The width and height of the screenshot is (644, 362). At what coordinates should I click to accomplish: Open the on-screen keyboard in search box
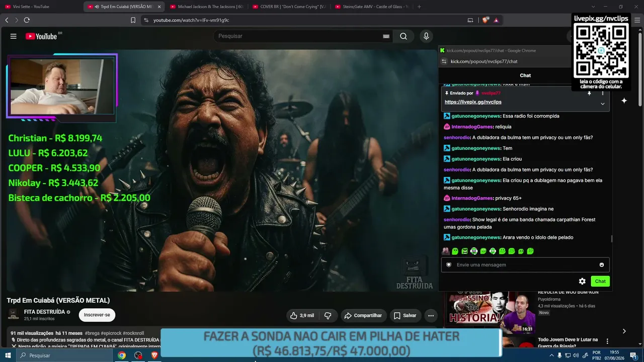click(x=386, y=36)
